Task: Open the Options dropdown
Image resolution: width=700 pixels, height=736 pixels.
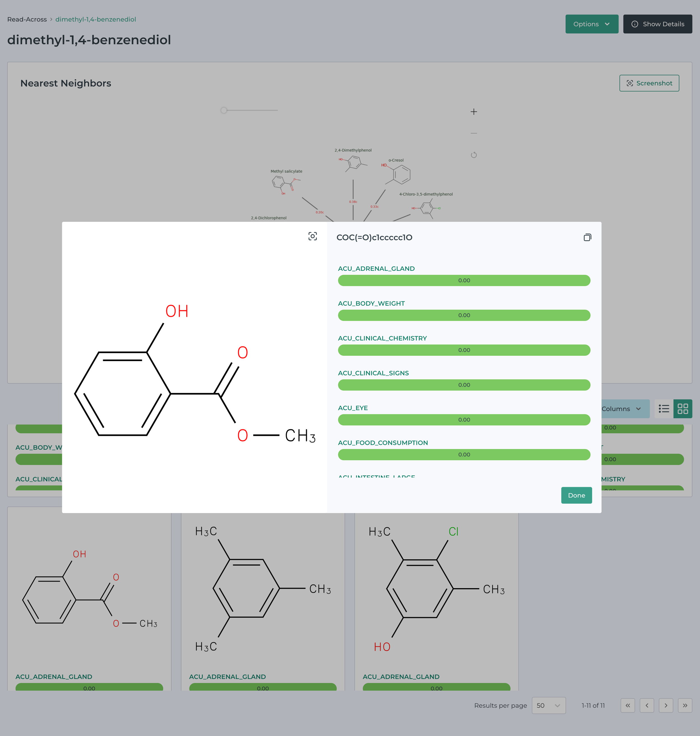Action: coord(592,24)
